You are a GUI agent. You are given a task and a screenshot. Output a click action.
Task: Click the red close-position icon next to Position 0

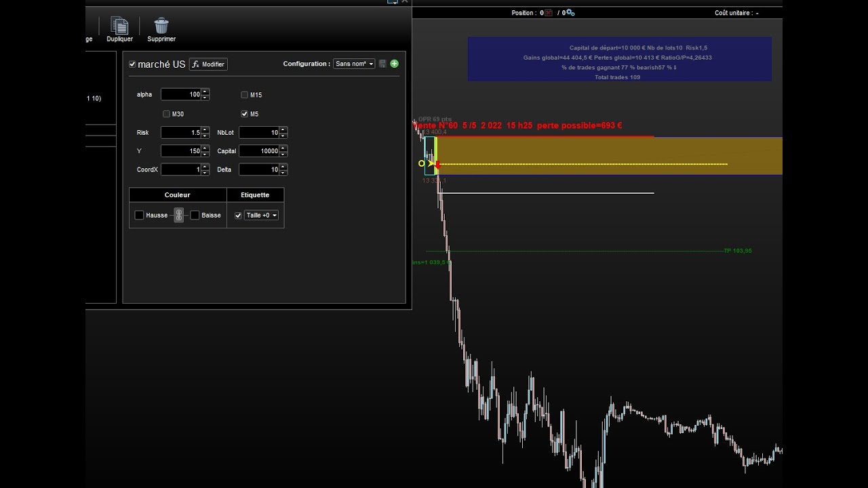(x=549, y=13)
